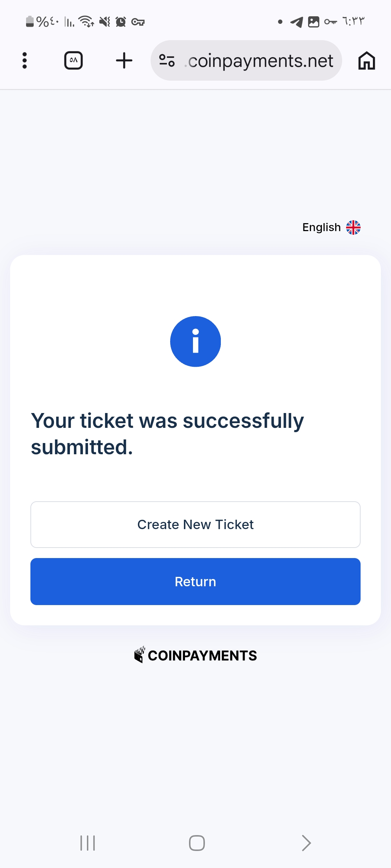Tap the UK flag language icon

pyautogui.click(x=353, y=227)
